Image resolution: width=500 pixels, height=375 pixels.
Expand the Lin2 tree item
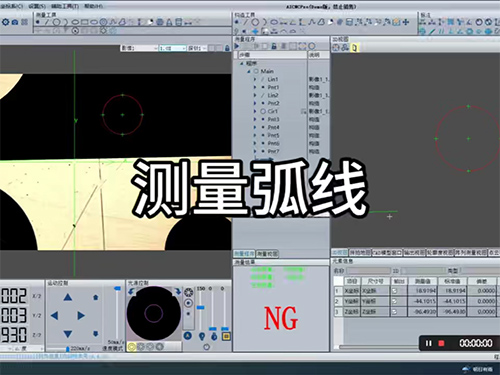click(255, 95)
